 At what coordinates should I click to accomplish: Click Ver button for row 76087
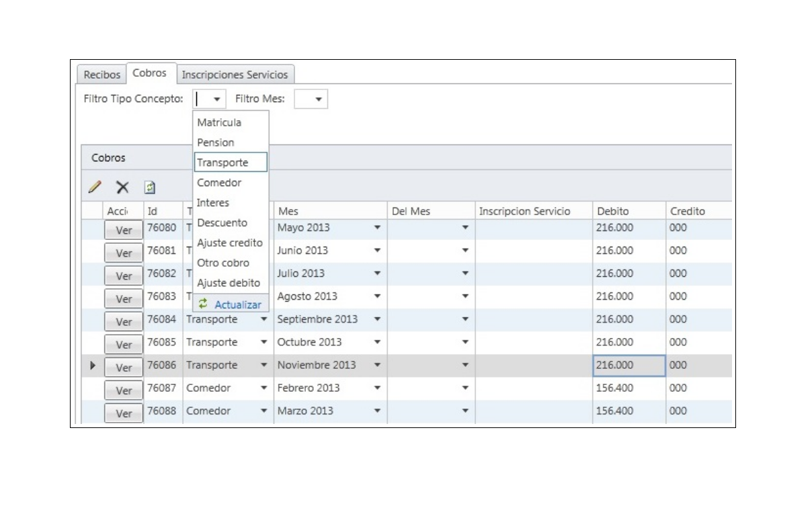click(x=124, y=390)
